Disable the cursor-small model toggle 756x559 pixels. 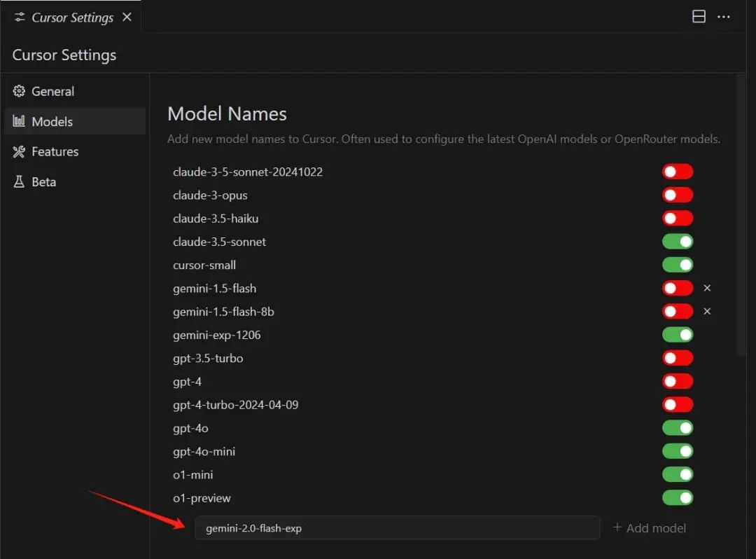(677, 265)
